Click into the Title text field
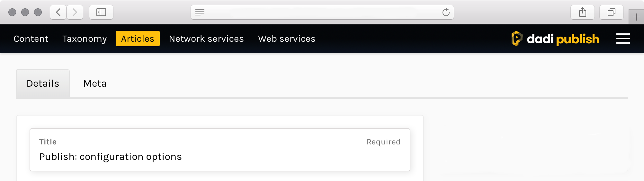The height and width of the screenshot is (181, 644). click(220, 157)
